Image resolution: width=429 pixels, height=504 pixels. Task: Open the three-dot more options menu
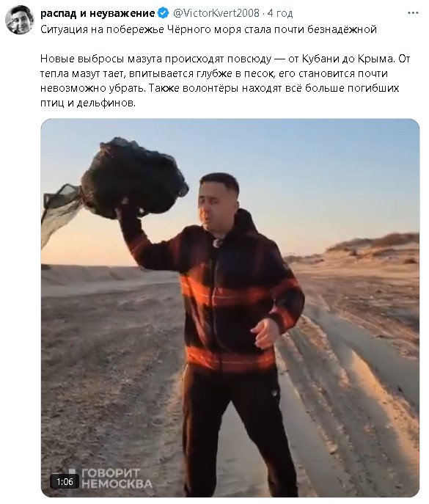click(x=413, y=13)
